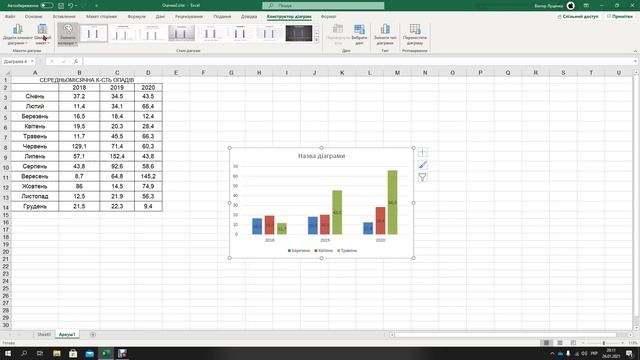
Task: Switch to the Подання tab
Action: [x=222, y=16]
